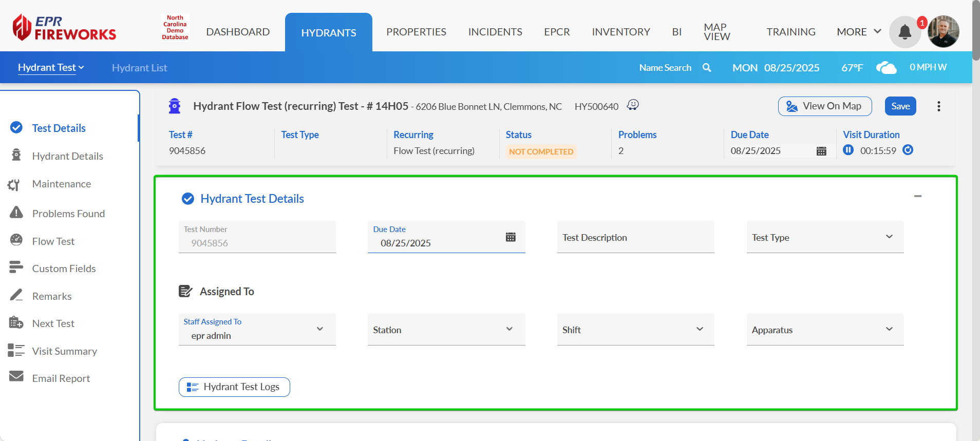The width and height of the screenshot is (980, 441).
Task: Click the Name Search magnifier icon
Action: tap(707, 68)
